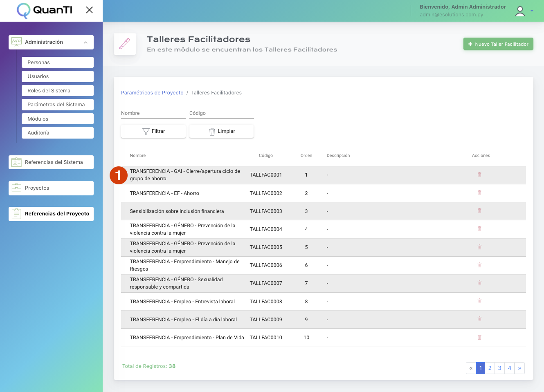The height and width of the screenshot is (392, 544).
Task: Open Parámetros del Sistema
Action: point(58,105)
